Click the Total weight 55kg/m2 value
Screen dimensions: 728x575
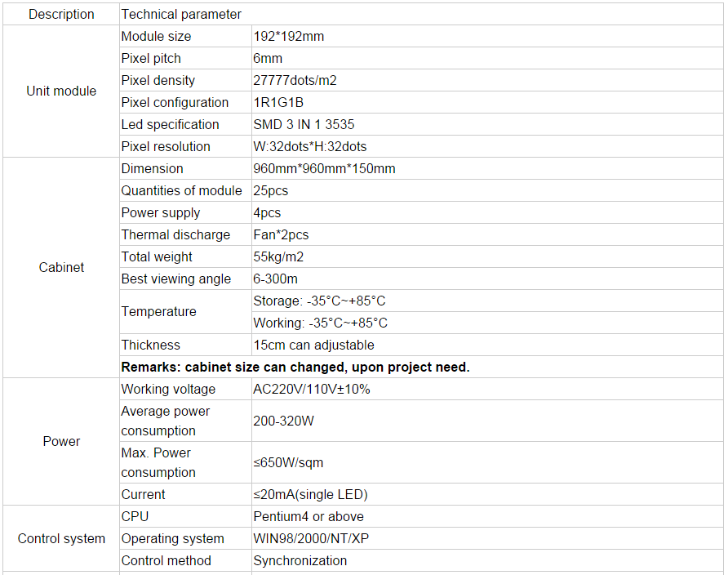tap(278, 256)
